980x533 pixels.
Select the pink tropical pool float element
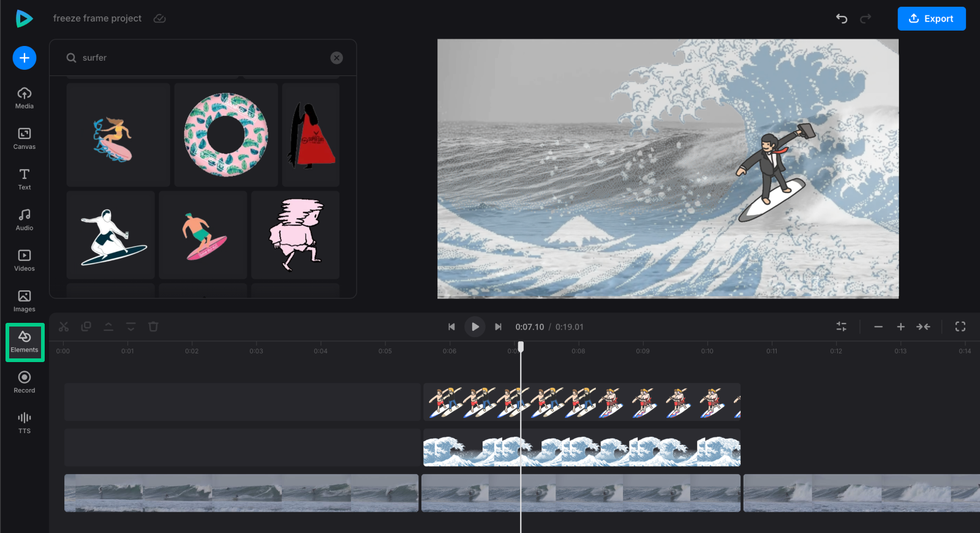[226, 135]
